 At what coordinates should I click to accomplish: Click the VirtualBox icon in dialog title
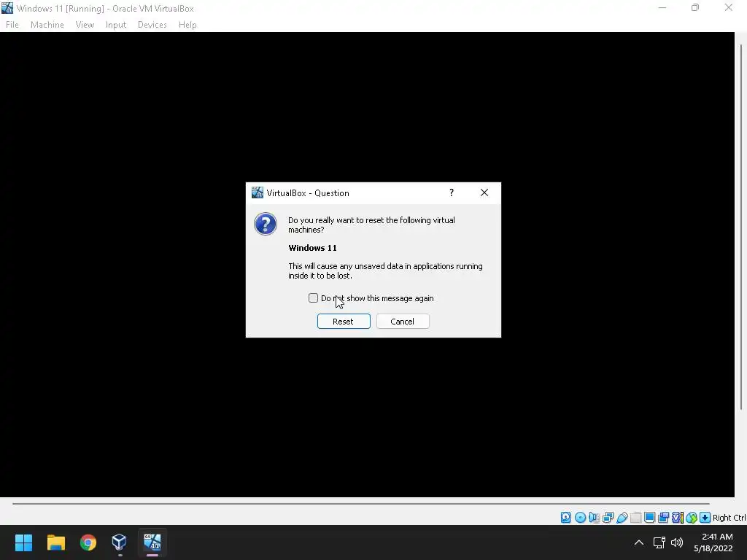(x=258, y=192)
